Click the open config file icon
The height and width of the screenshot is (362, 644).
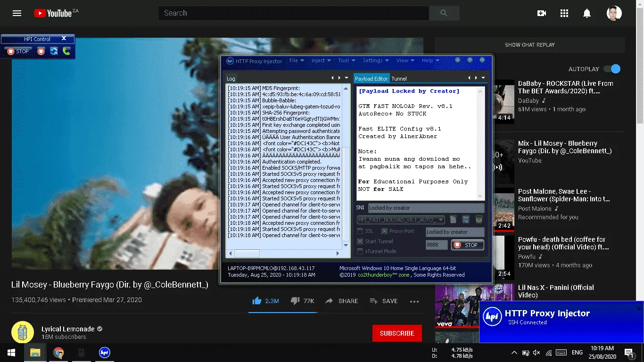tap(453, 220)
